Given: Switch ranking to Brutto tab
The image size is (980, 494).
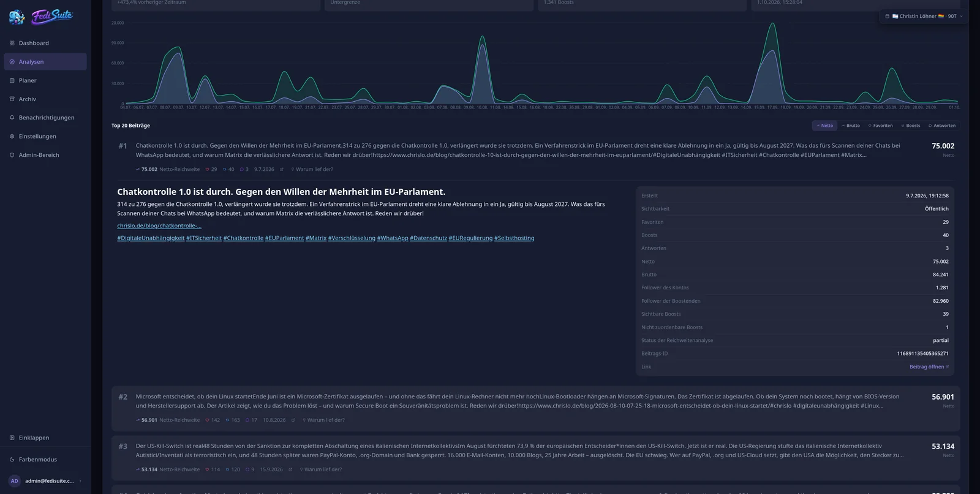Looking at the screenshot, I should (x=850, y=126).
